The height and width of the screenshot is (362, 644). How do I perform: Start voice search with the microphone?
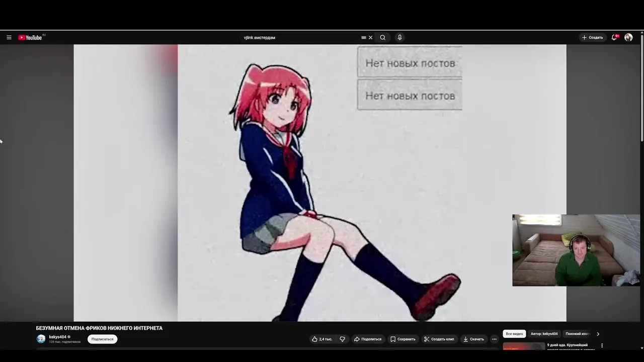click(399, 38)
